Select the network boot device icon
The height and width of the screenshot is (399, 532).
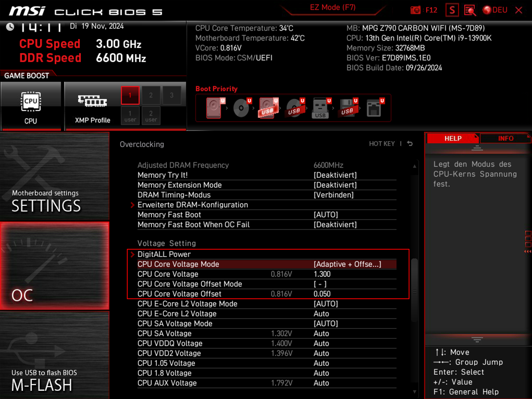click(x=375, y=108)
